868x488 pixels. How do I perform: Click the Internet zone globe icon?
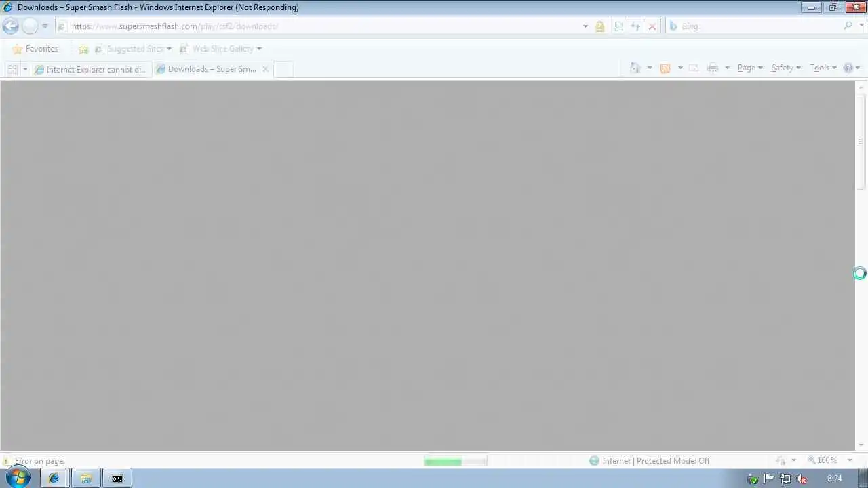click(x=595, y=461)
